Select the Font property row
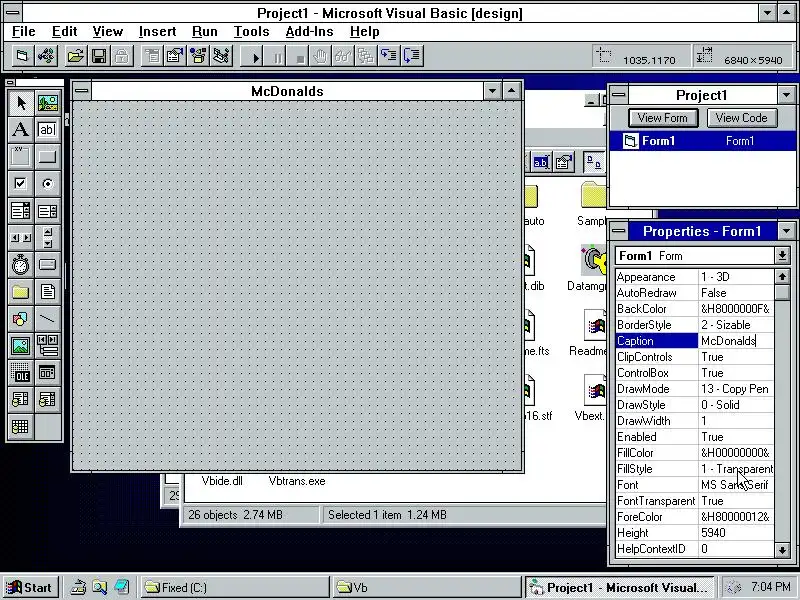Image resolution: width=800 pixels, height=600 pixels. pyautogui.click(x=694, y=485)
